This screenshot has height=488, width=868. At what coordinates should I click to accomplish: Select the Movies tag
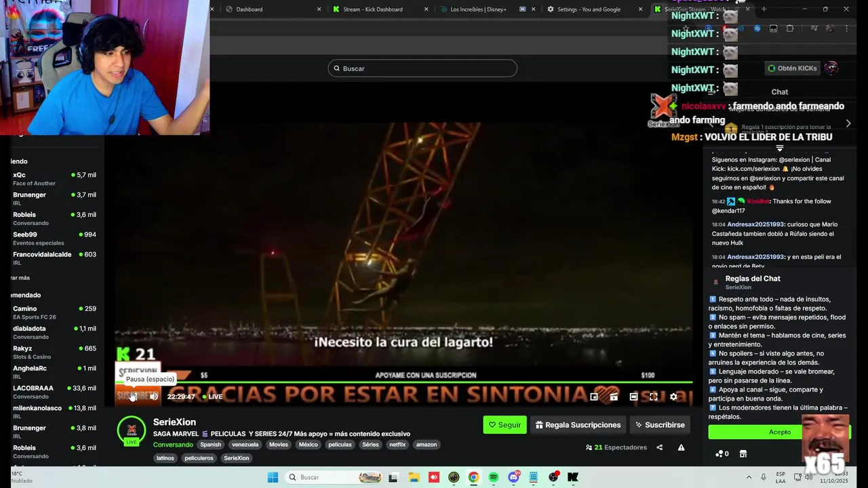click(279, 445)
